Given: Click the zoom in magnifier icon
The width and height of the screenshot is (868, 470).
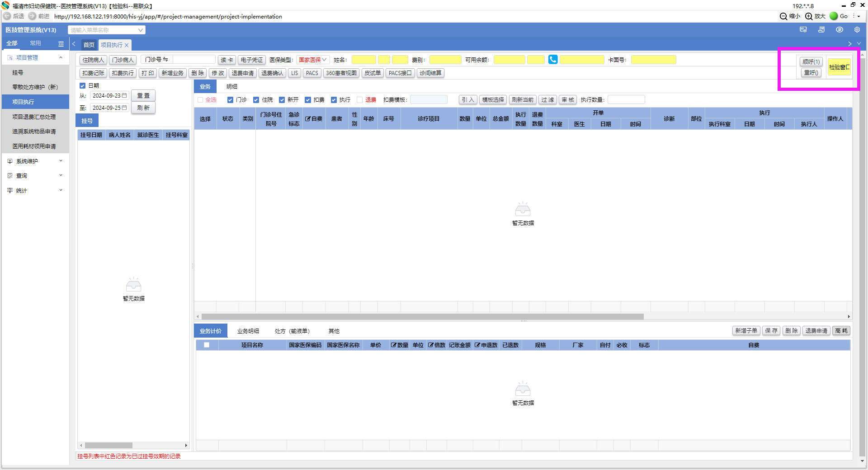Looking at the screenshot, I should tap(809, 16).
